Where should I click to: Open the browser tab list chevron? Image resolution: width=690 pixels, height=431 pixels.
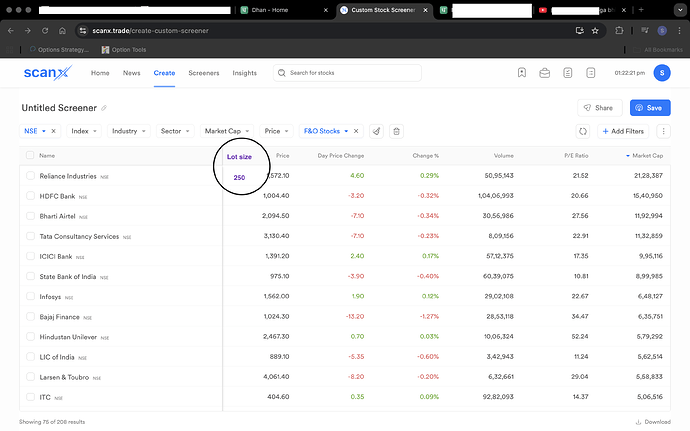click(x=680, y=10)
